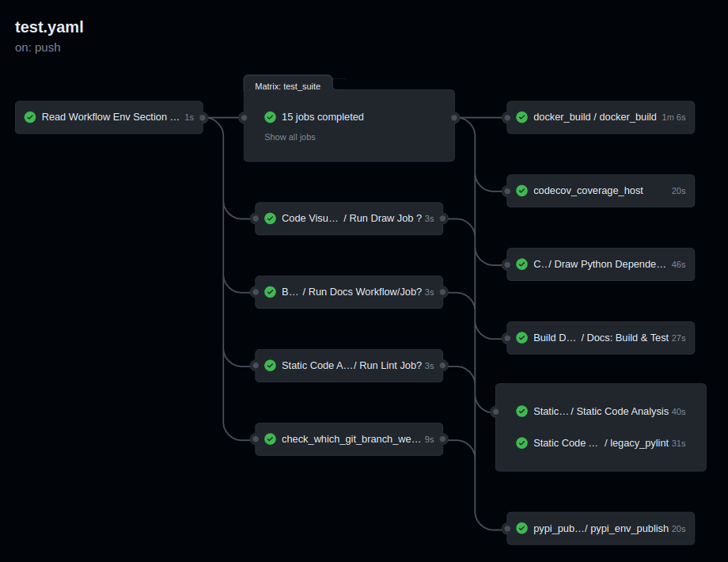Open the codecov_coverage_host job node
This screenshot has width=728, height=562.
[590, 190]
